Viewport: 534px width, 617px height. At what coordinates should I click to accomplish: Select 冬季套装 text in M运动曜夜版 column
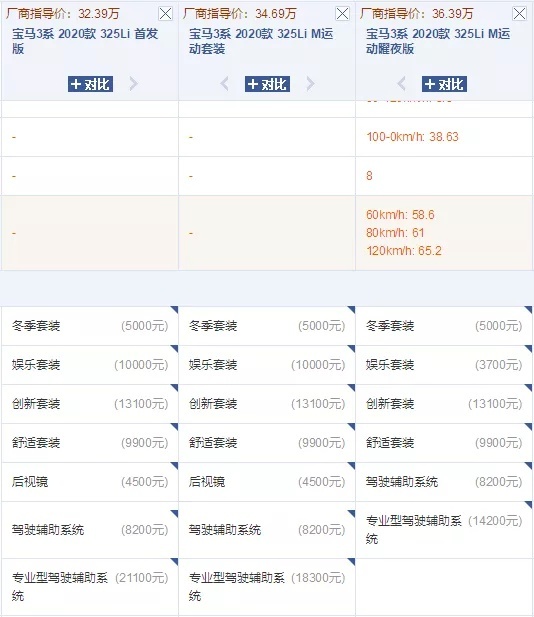(390, 326)
